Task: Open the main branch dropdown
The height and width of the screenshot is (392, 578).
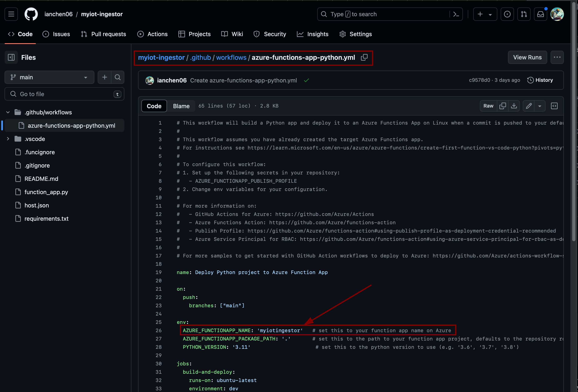Action: pos(49,77)
